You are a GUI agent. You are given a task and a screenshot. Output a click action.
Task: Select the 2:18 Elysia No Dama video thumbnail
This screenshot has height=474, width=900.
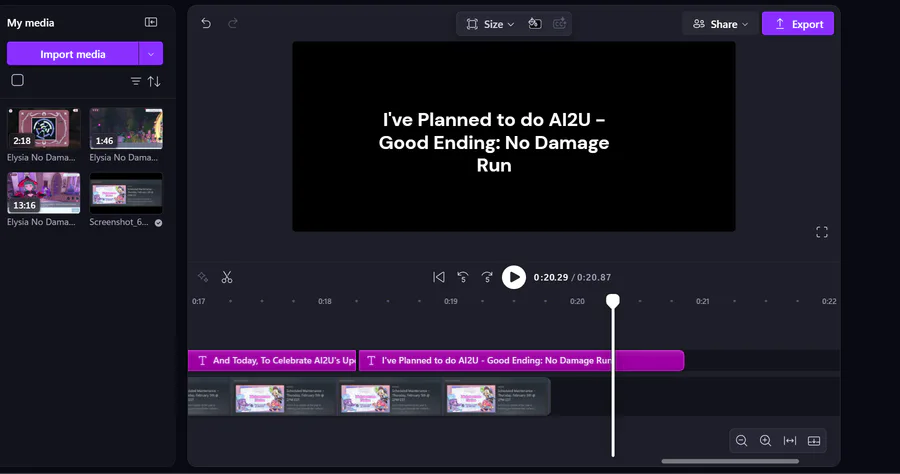pyautogui.click(x=44, y=128)
